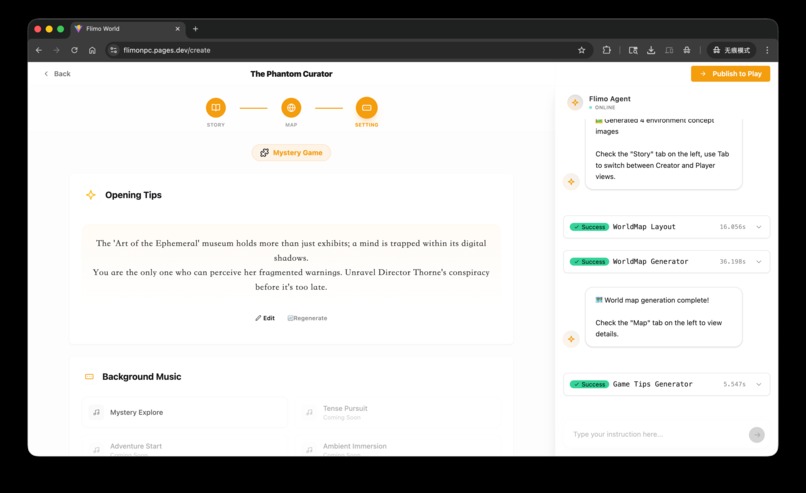Screen dimensions: 806x493
Task: Navigate forward in the browser
Action: [57, 50]
